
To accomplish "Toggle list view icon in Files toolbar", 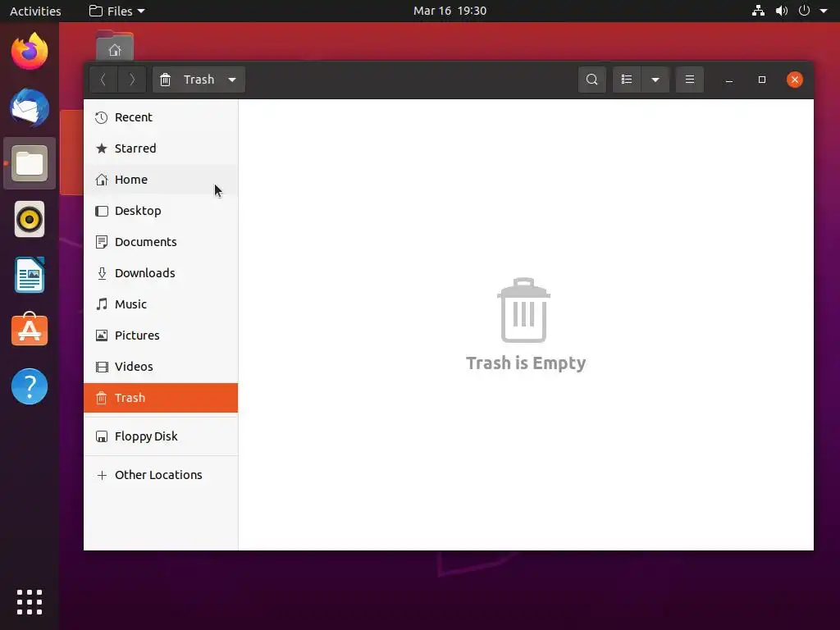I will pyautogui.click(x=627, y=80).
